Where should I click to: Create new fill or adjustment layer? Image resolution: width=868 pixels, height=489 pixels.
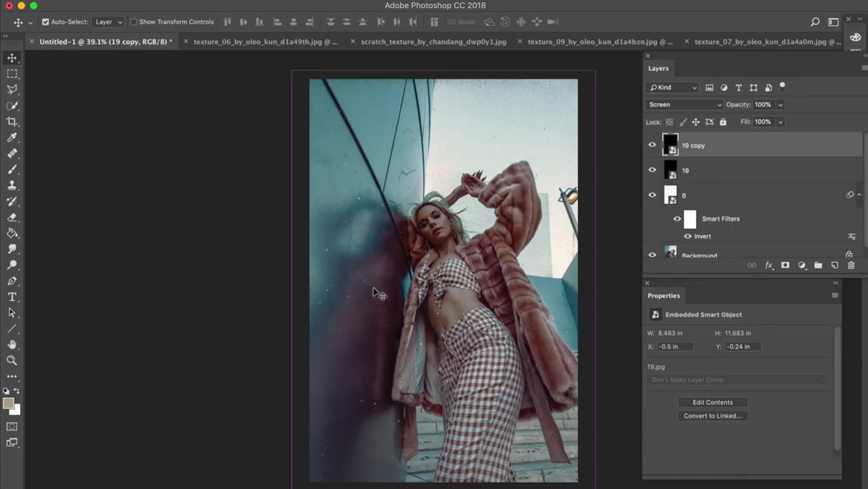point(801,265)
